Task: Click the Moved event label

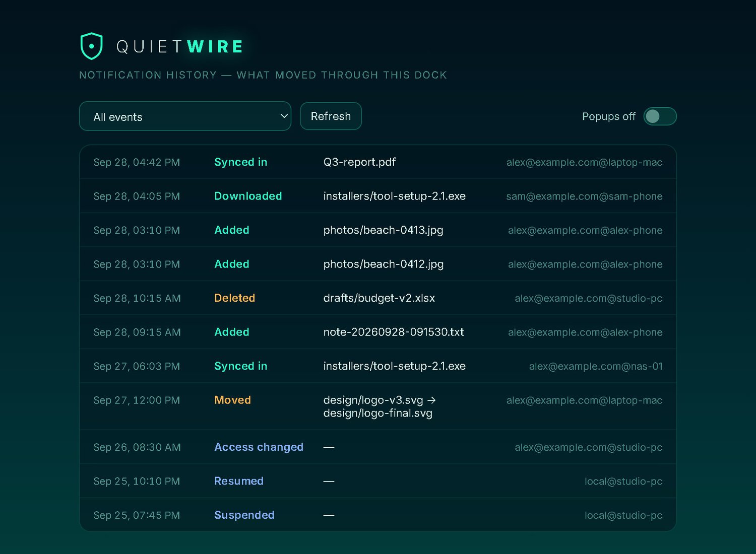Action: [232, 400]
